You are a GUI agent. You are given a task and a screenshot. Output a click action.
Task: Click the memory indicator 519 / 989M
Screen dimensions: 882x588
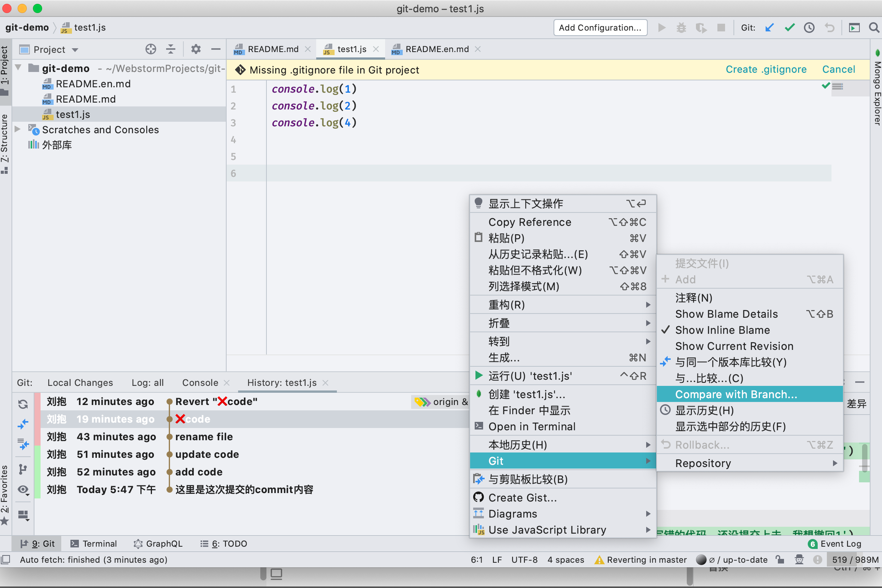point(854,560)
